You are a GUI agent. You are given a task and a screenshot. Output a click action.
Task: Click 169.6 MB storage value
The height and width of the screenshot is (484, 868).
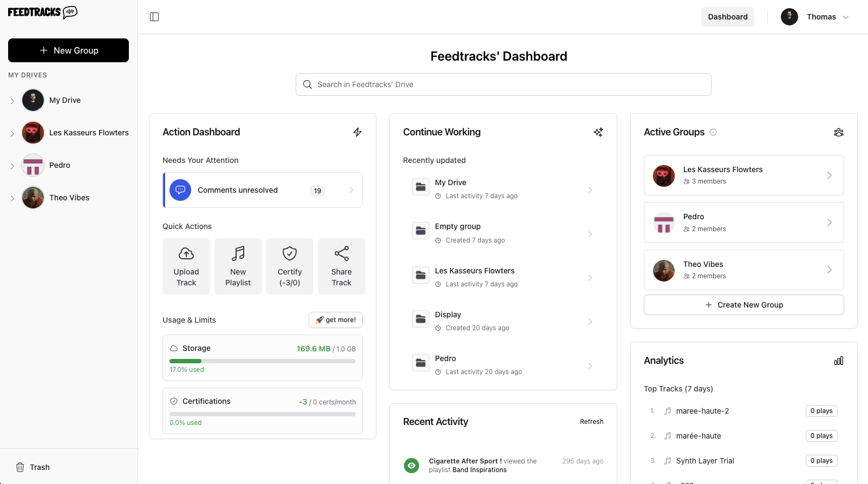click(314, 349)
